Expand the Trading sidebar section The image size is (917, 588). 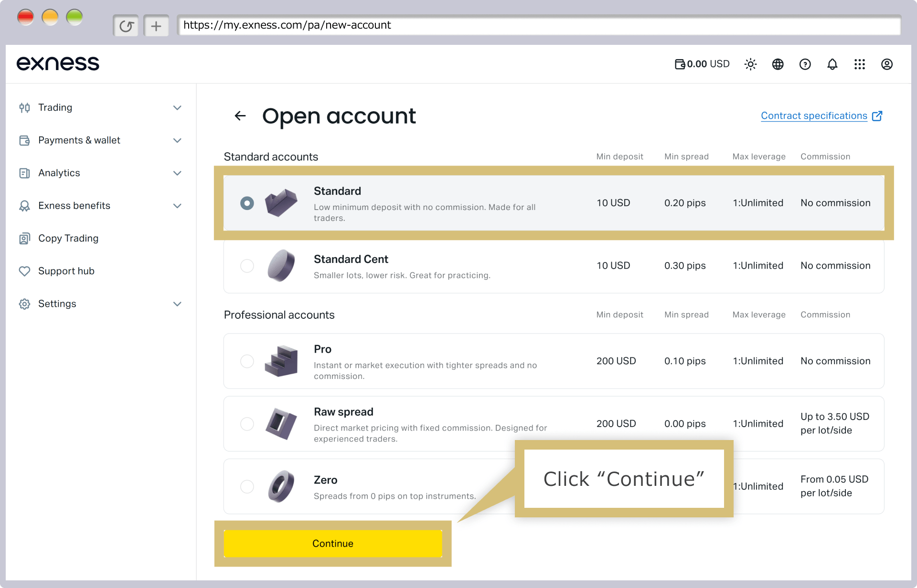[x=100, y=107]
